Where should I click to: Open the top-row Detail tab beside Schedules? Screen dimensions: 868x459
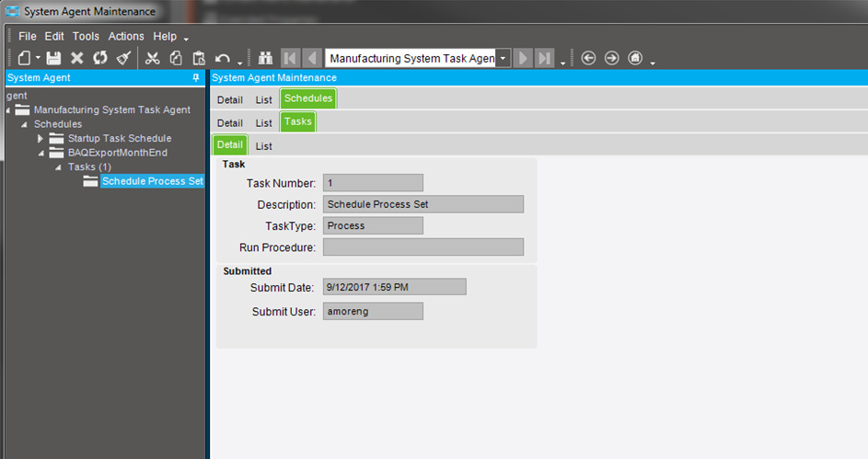point(230,99)
